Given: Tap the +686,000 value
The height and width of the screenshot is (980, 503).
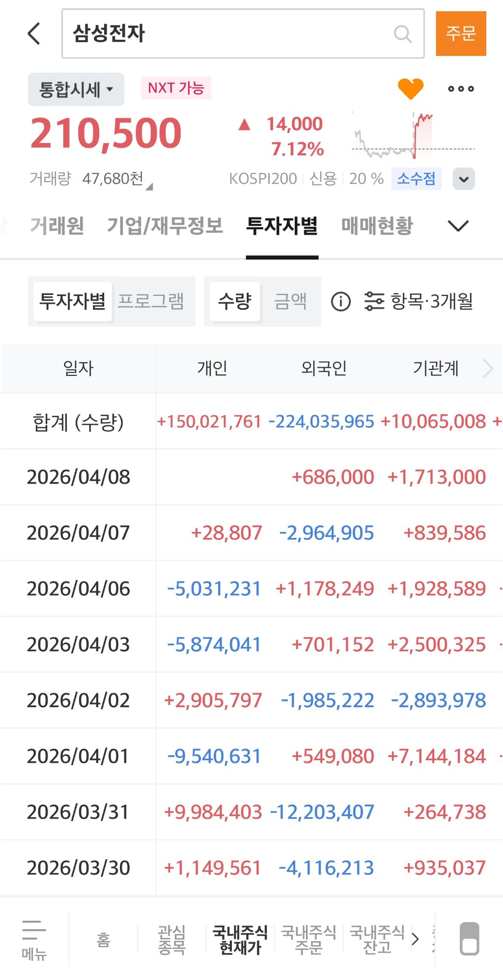Looking at the screenshot, I should pos(333,477).
